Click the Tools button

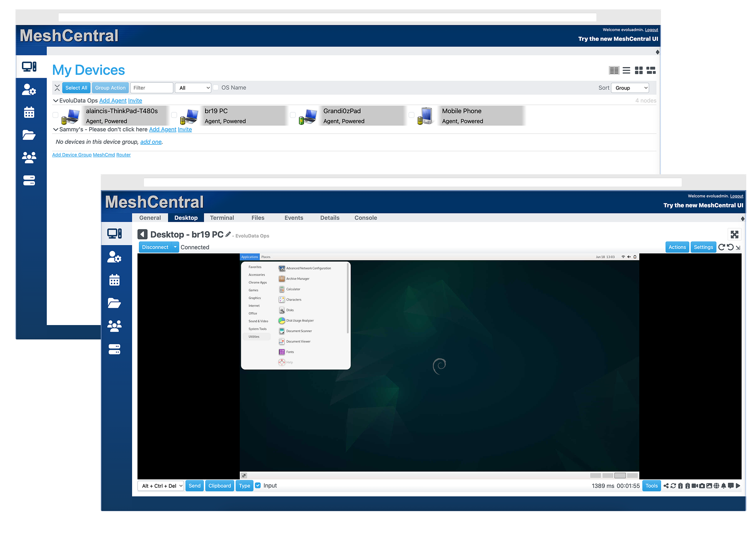[651, 486]
